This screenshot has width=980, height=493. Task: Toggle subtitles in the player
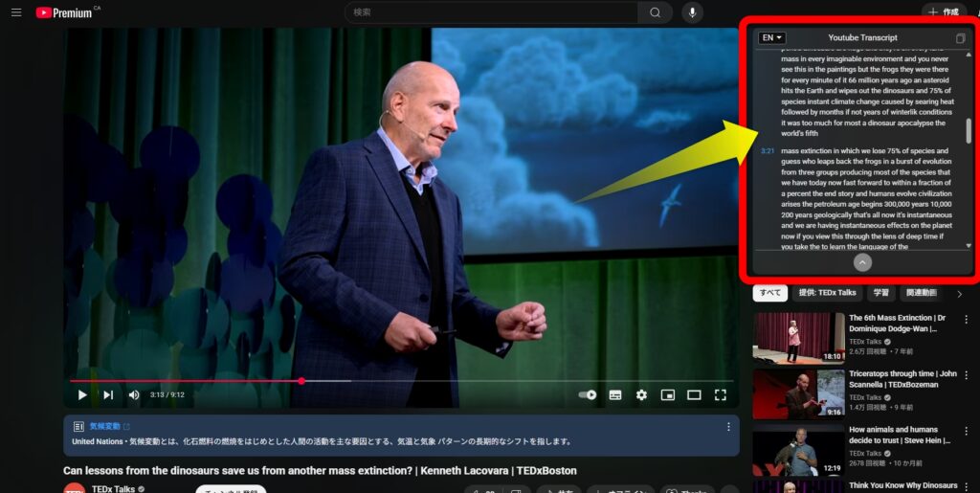615,395
